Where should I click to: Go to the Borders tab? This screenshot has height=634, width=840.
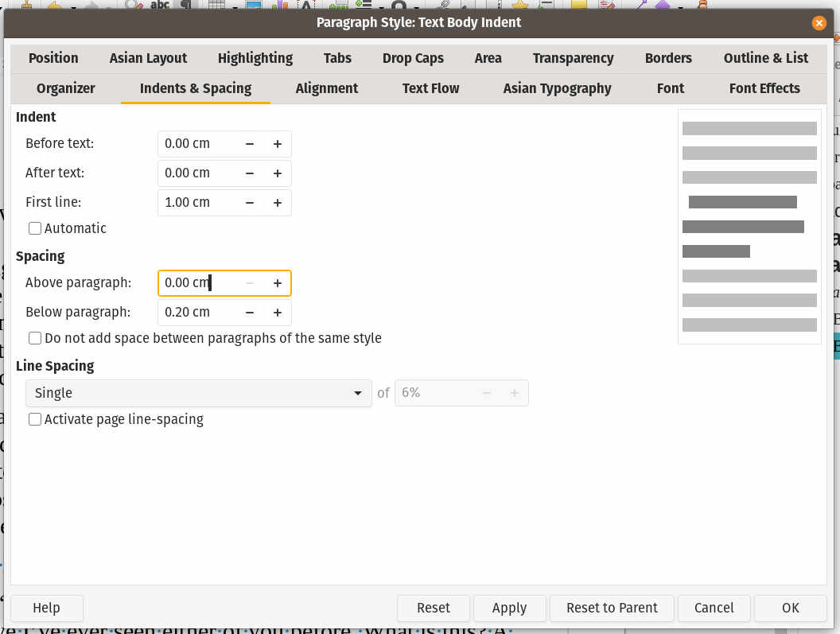coord(668,58)
